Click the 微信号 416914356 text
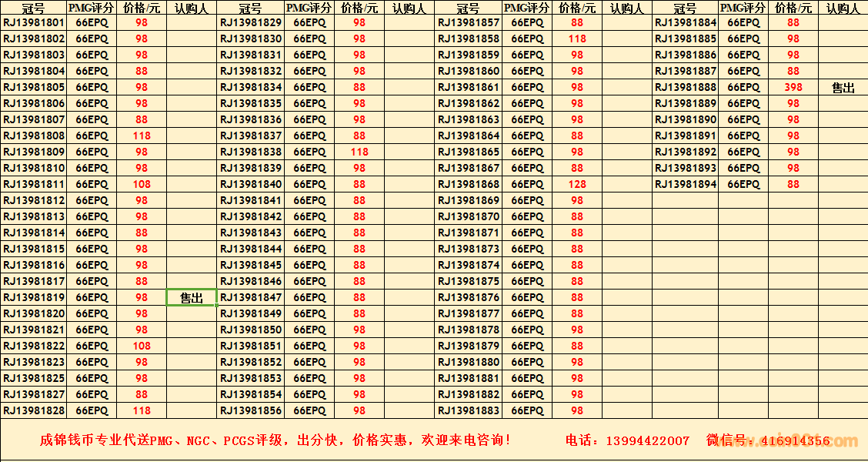The width and height of the screenshot is (868, 462). (x=768, y=440)
